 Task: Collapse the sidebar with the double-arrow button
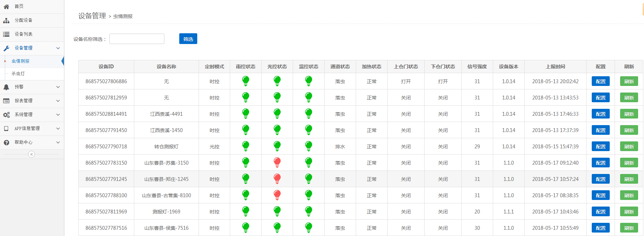tap(31, 154)
